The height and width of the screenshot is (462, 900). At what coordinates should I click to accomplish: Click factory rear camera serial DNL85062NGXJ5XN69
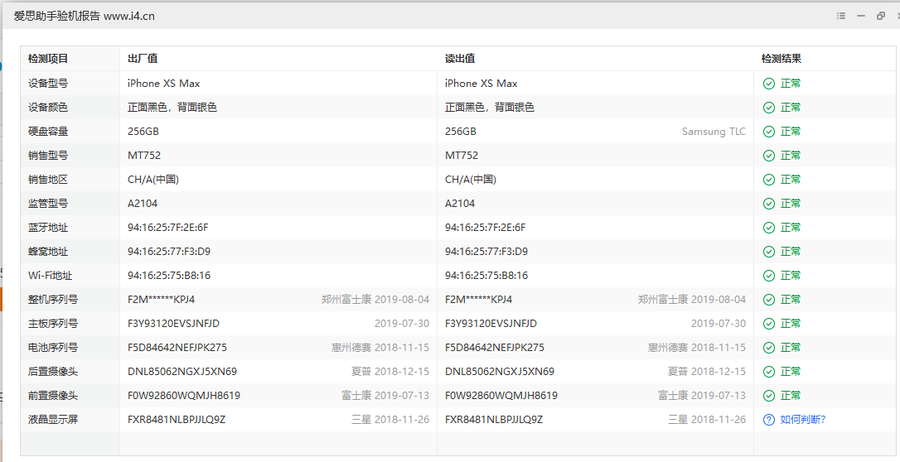(182, 372)
